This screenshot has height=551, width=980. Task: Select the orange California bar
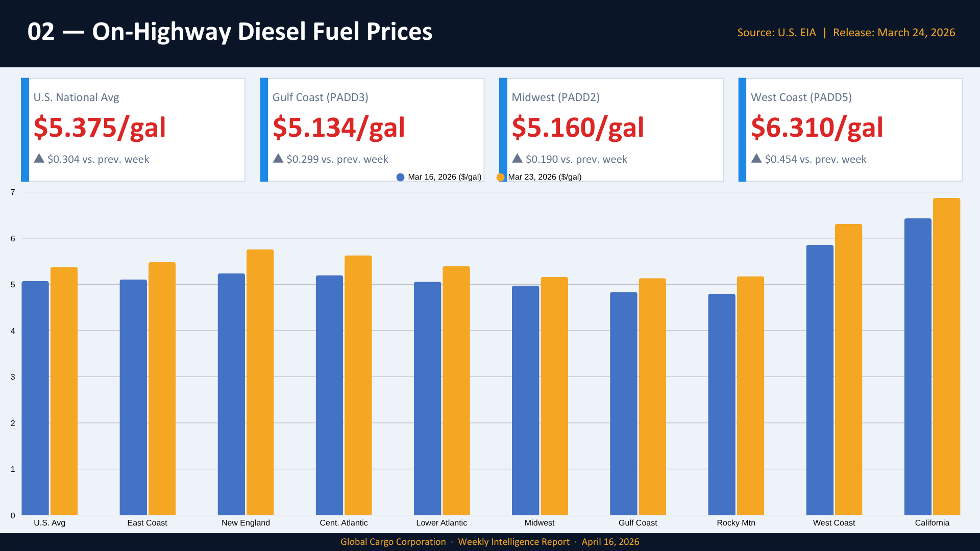click(x=946, y=357)
